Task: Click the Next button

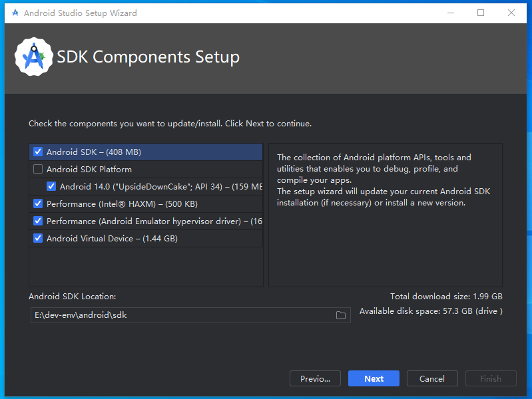Action: [374, 378]
